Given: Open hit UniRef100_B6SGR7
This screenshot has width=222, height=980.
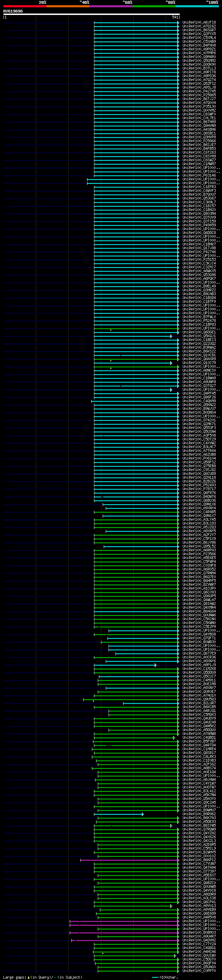Looking at the screenshot, I should point(199,30).
